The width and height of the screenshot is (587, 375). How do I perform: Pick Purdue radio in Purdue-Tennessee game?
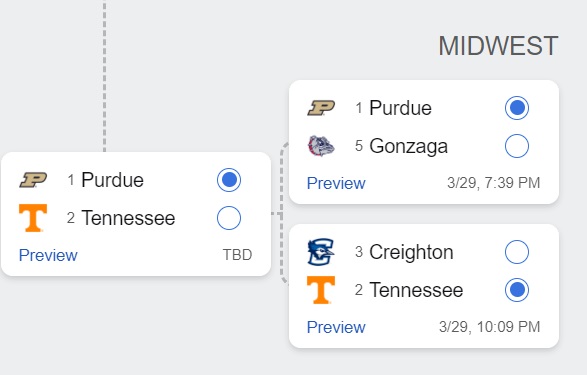[229, 180]
